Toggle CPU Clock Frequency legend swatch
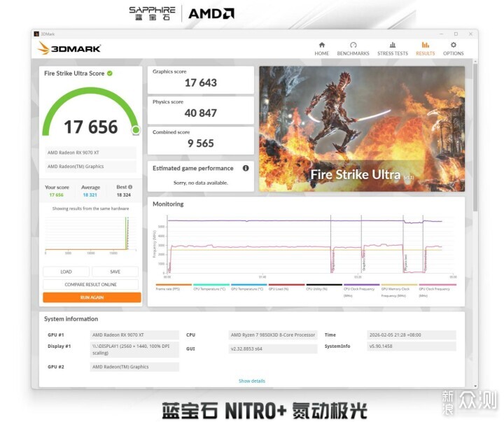The image size is (504, 422). [x=362, y=285]
